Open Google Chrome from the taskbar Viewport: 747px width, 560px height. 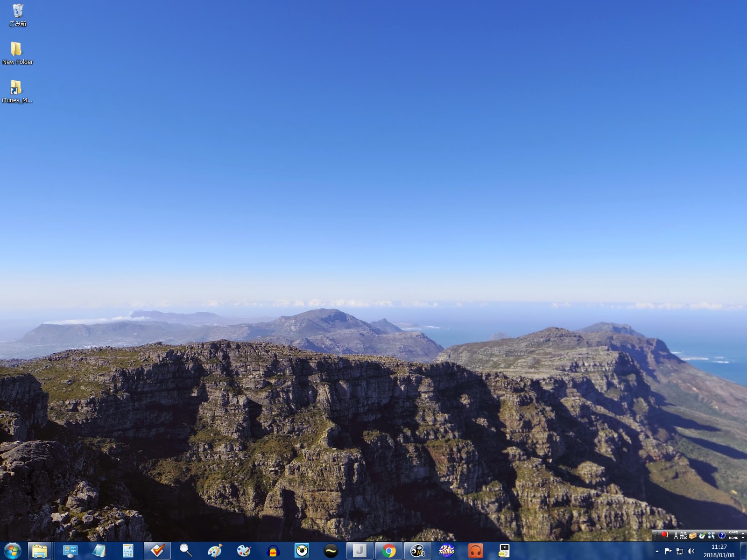click(389, 551)
